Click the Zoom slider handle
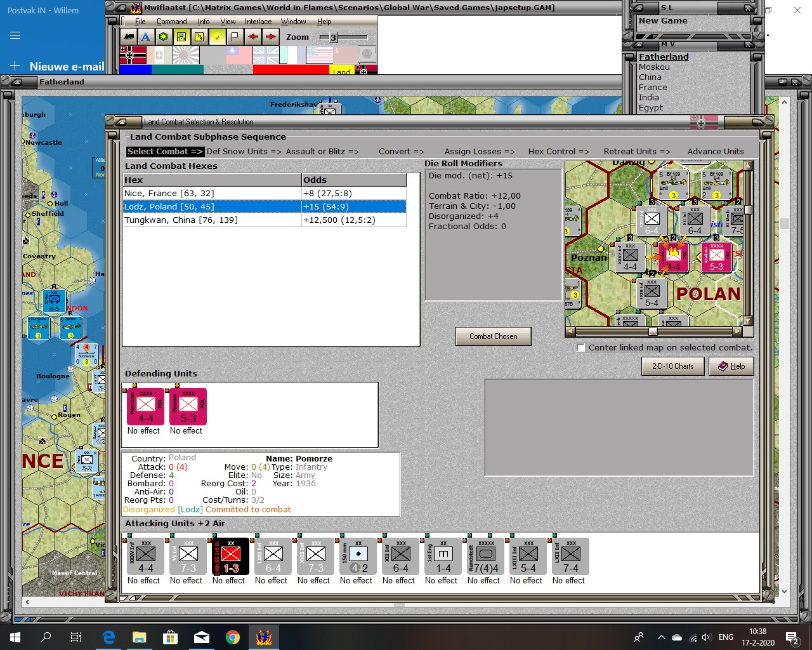 (x=333, y=37)
